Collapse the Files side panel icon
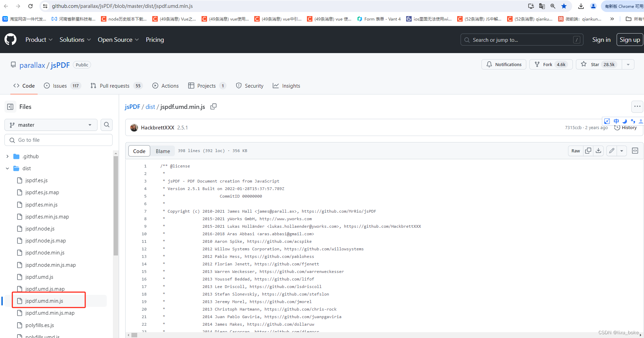Image resolution: width=644 pixels, height=338 pixels. tap(10, 107)
